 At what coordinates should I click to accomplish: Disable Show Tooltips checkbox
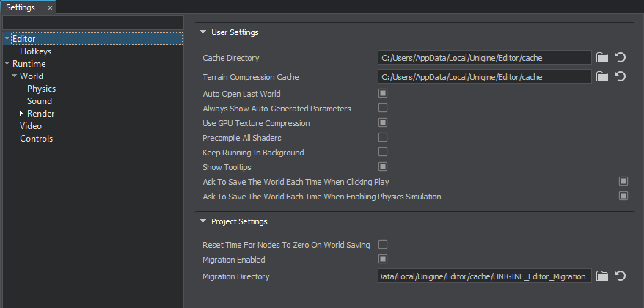coord(382,167)
